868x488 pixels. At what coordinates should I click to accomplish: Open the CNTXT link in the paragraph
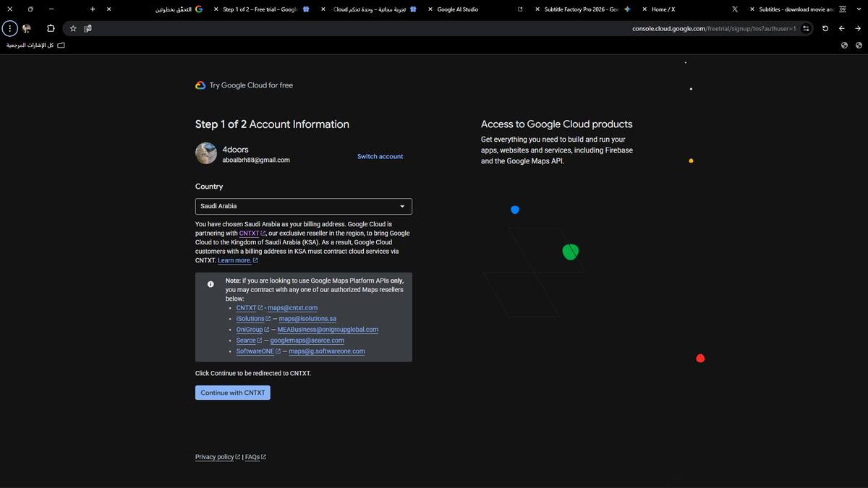pyautogui.click(x=252, y=234)
